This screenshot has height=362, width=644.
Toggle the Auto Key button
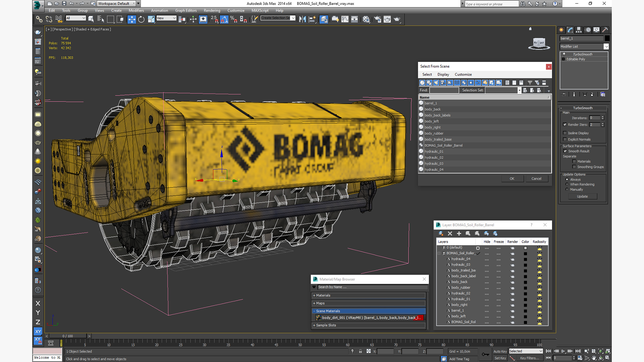tap(500, 351)
